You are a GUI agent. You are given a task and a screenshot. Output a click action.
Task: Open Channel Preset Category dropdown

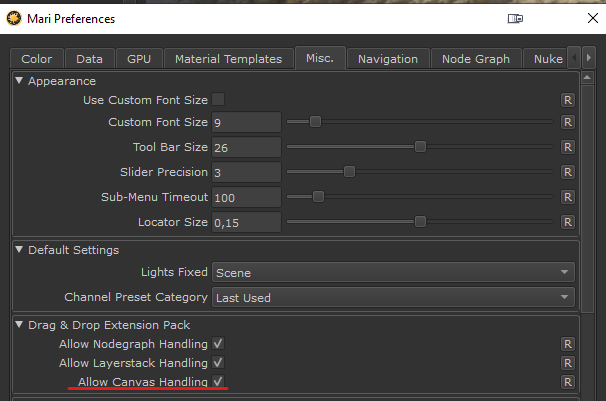392,297
